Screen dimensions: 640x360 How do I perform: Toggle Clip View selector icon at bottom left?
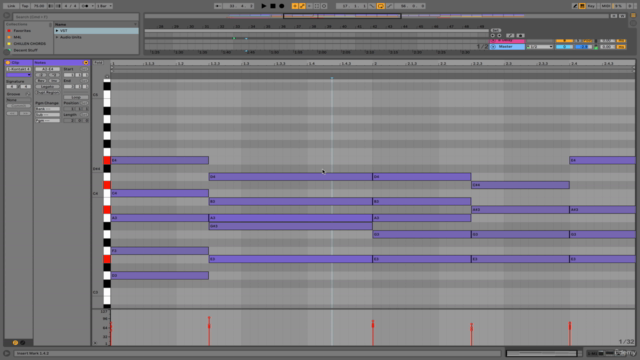tap(15, 343)
